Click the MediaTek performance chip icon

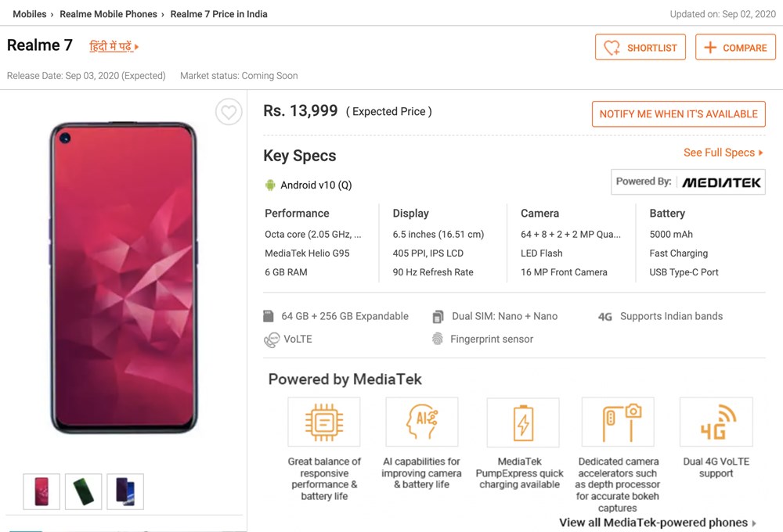[323, 421]
